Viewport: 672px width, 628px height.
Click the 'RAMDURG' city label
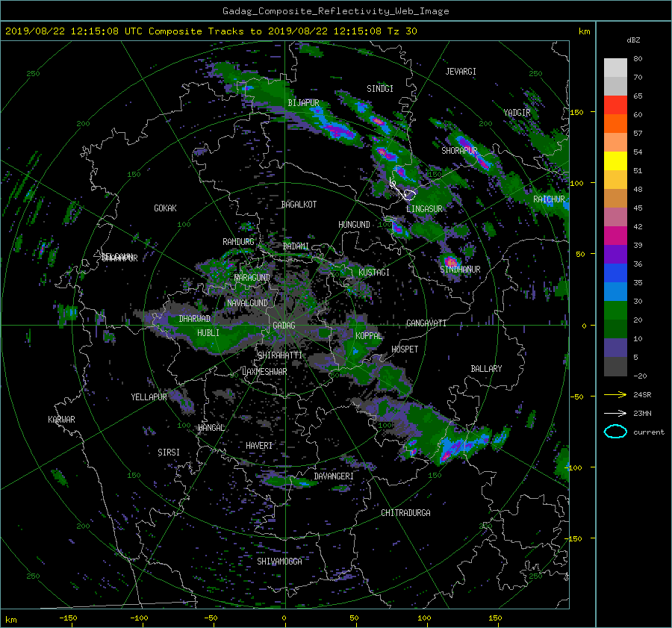(238, 242)
